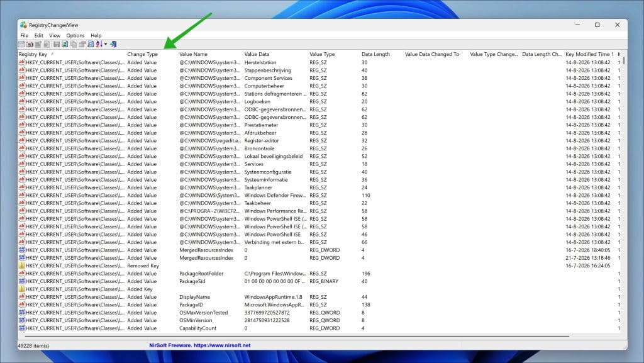Image resolution: width=644 pixels, height=363 pixels.
Task: Click the 49228 item(s) status bar text
Action: [x=33, y=346]
